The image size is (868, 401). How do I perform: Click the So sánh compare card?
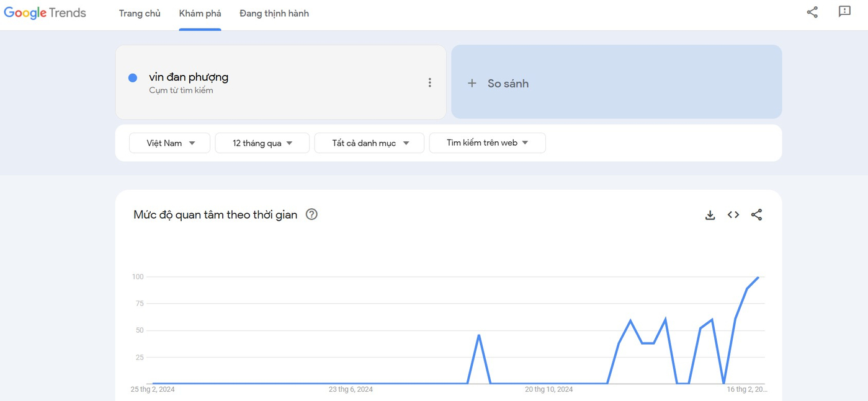point(616,82)
